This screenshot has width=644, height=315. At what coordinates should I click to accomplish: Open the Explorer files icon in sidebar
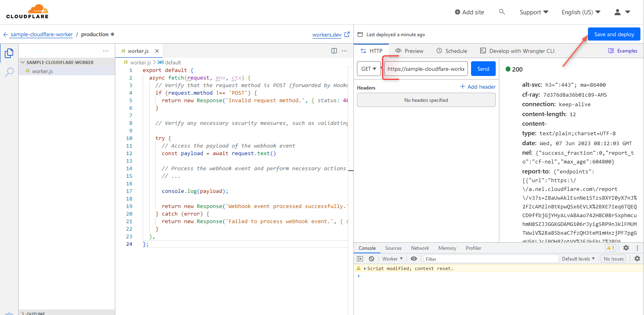(9, 53)
